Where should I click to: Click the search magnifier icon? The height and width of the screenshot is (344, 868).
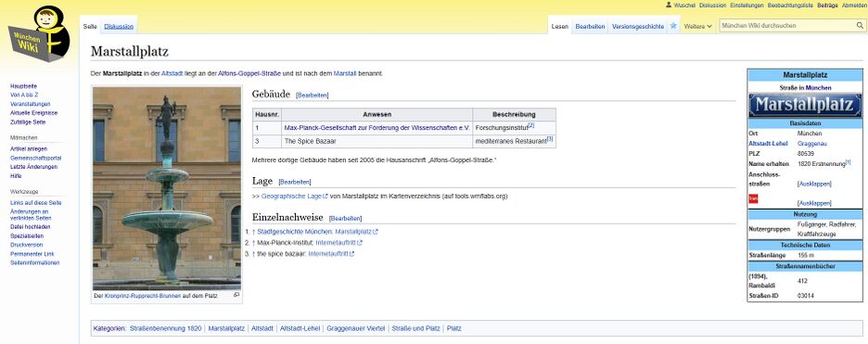tap(860, 25)
